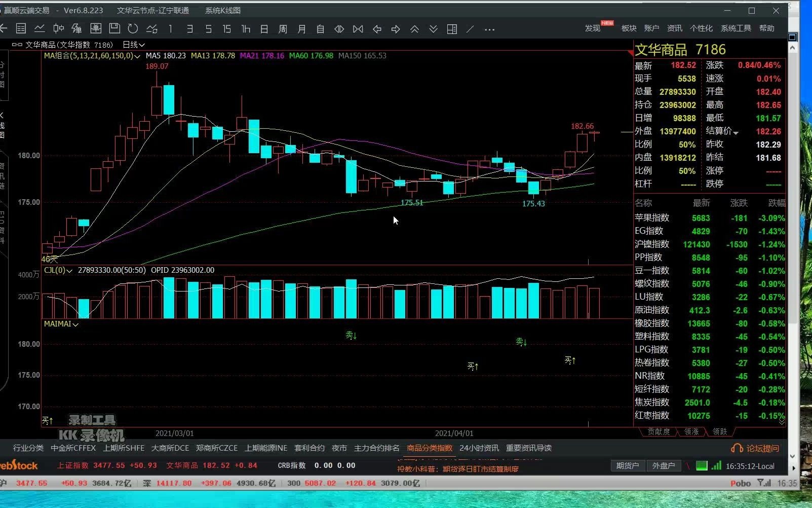Select the 周 weekly period button
The height and width of the screenshot is (508, 812).
click(x=283, y=29)
